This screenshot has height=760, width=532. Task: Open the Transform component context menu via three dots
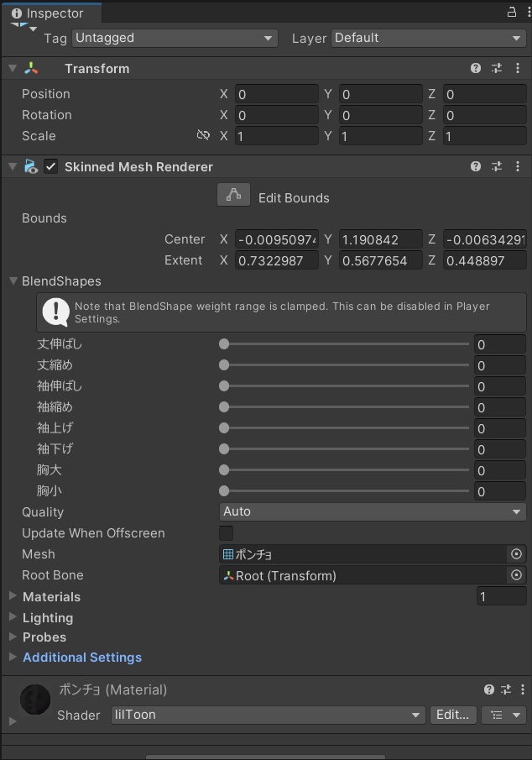click(518, 68)
